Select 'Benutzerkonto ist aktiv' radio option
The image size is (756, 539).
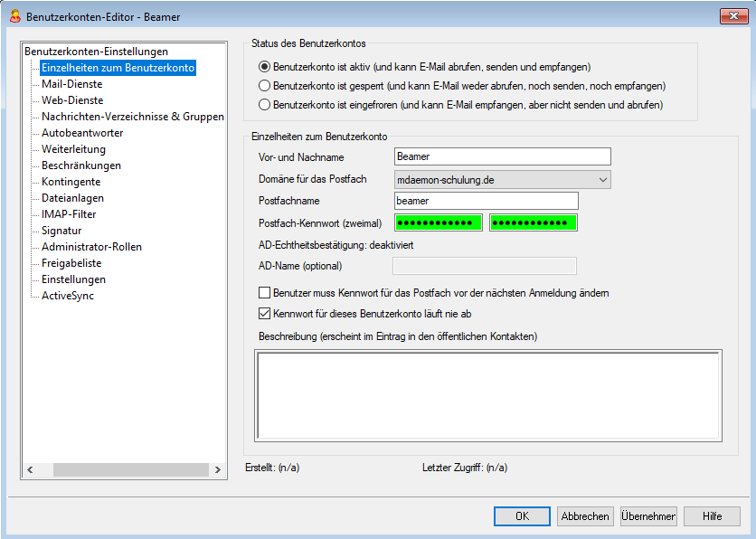coord(265,67)
